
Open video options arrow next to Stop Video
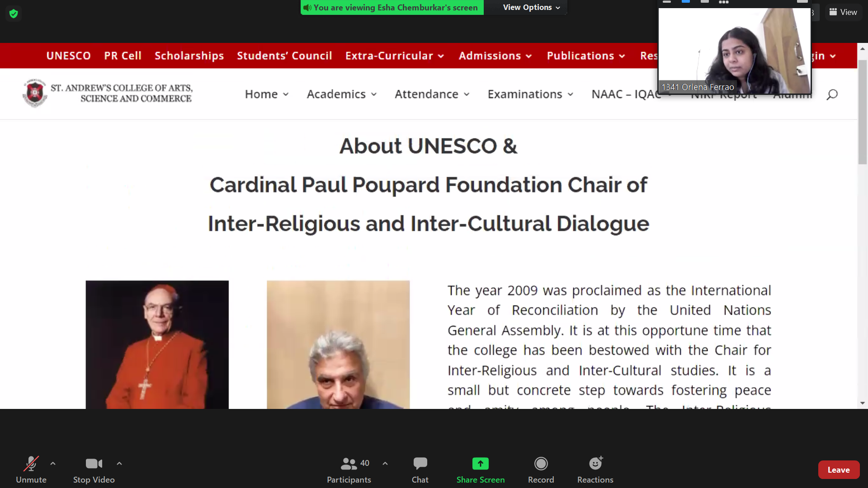point(119,463)
